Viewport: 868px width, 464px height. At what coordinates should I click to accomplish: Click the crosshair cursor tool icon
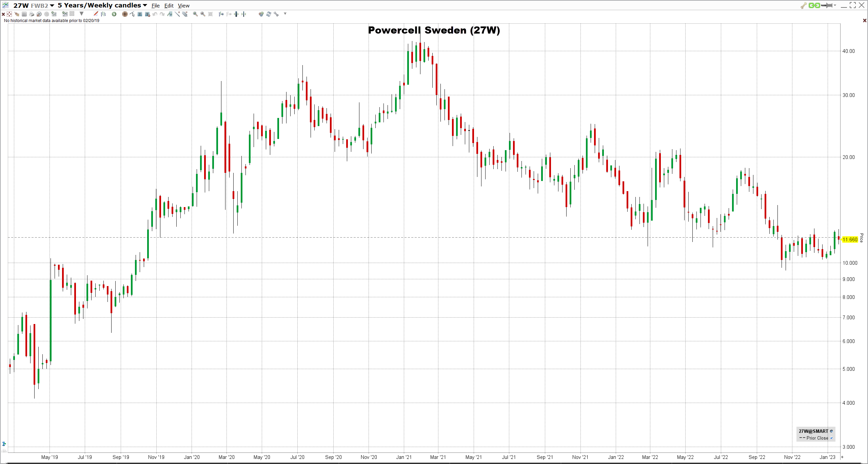click(x=125, y=14)
